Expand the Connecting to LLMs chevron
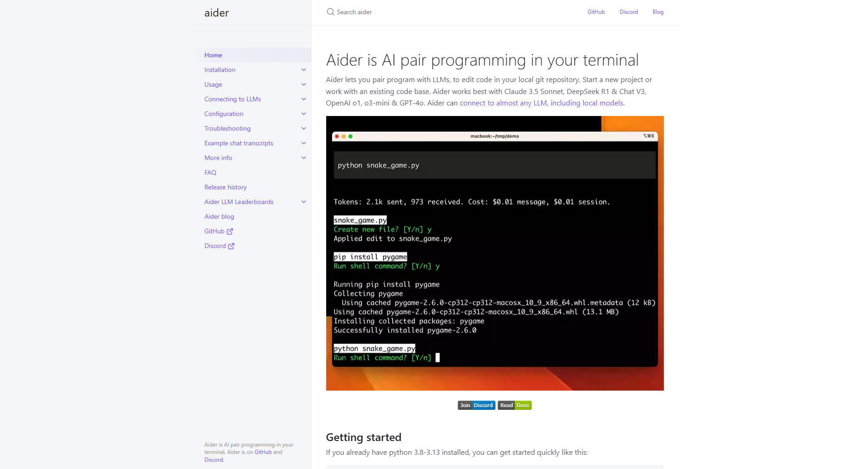Image resolution: width=868 pixels, height=469 pixels. [304, 99]
